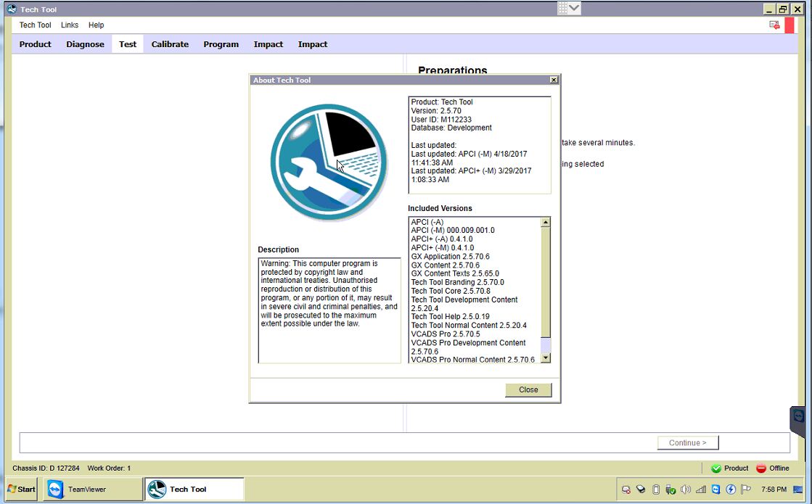Click the USB device ready tray icon
812x504 pixels.
pos(670,489)
